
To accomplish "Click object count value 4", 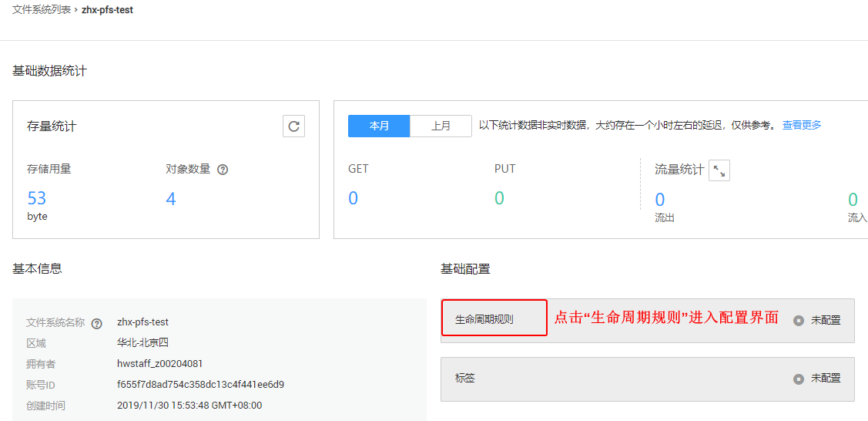I will pyautogui.click(x=171, y=199).
